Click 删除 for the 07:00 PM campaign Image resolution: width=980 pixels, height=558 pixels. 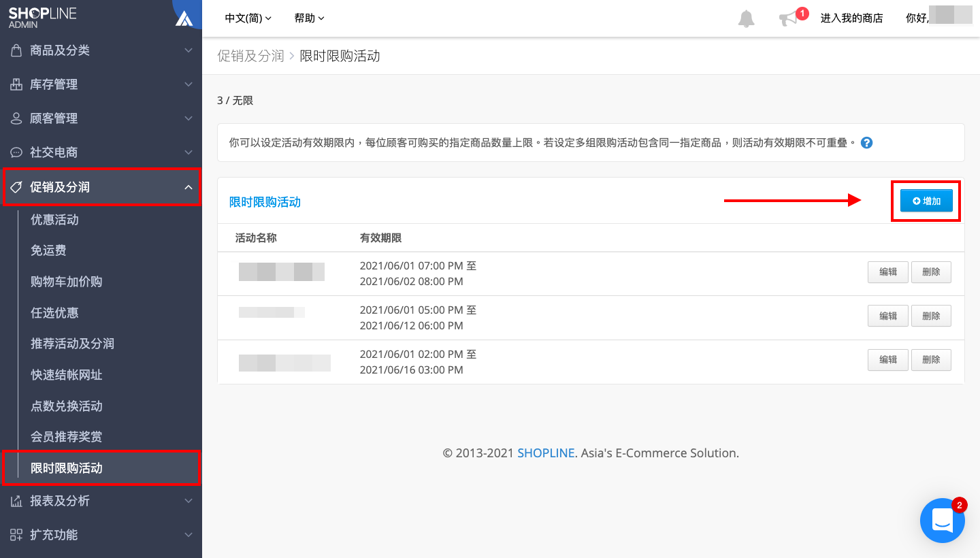click(931, 272)
